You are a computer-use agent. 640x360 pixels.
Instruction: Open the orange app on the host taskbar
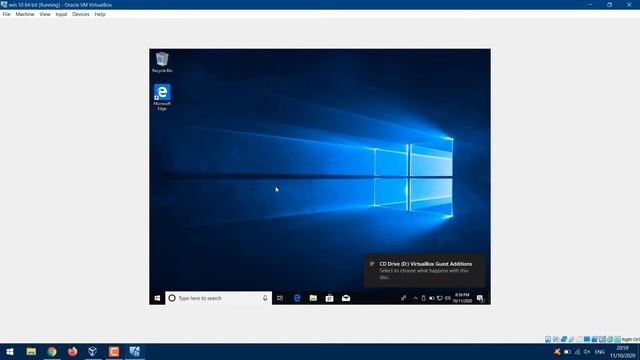[x=114, y=351]
